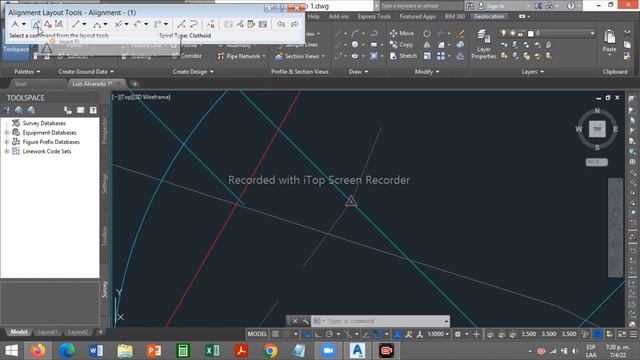
Task: Click the TOP face of the ViewCube
Action: [x=597, y=129]
